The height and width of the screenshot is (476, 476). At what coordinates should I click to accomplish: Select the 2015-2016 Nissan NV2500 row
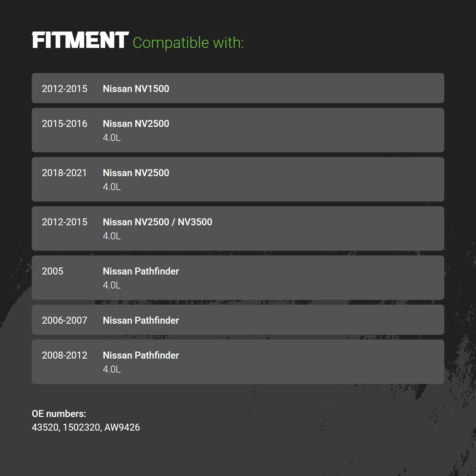click(238, 130)
